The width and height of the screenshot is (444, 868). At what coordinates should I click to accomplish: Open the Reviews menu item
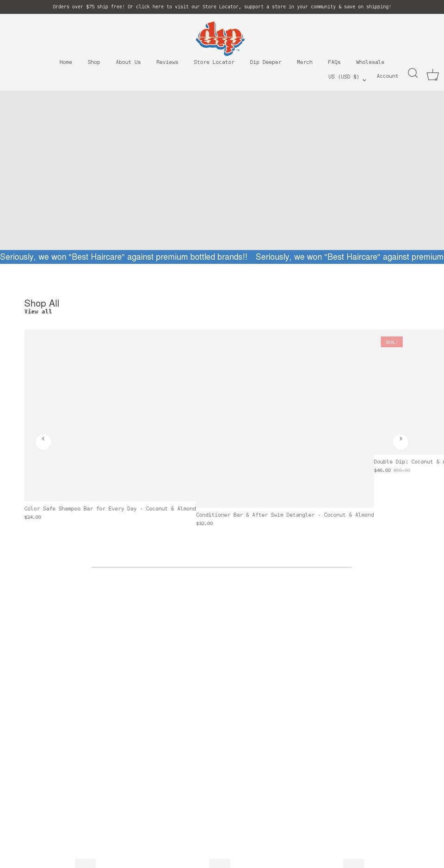click(x=167, y=62)
